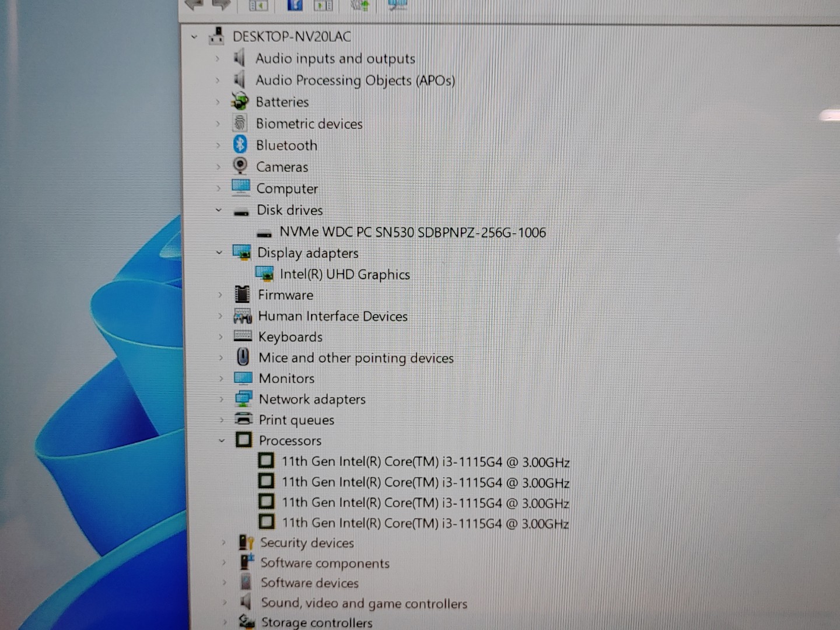
Task: Collapse the Processors category
Action: (222, 440)
